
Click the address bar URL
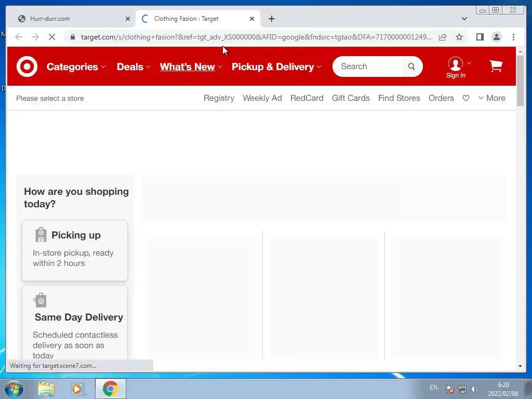pyautogui.click(x=256, y=37)
